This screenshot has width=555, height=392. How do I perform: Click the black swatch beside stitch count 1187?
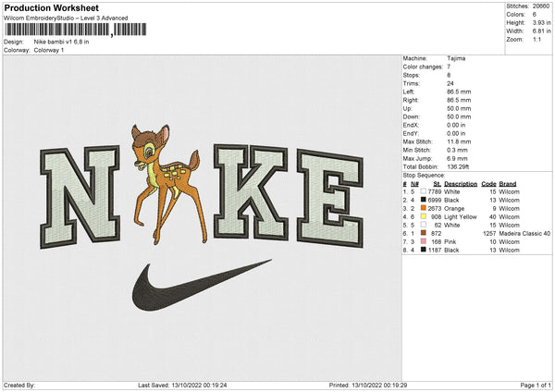pos(423,250)
